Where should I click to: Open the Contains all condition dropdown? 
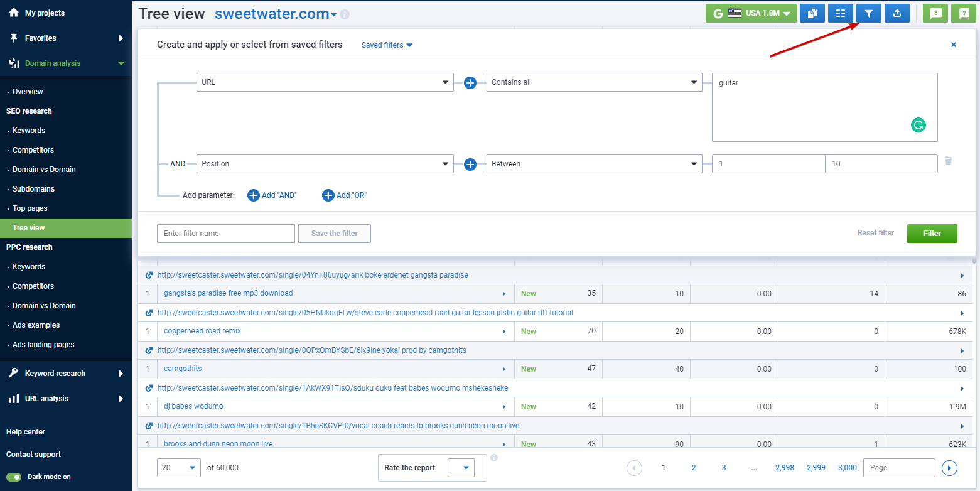(x=595, y=82)
